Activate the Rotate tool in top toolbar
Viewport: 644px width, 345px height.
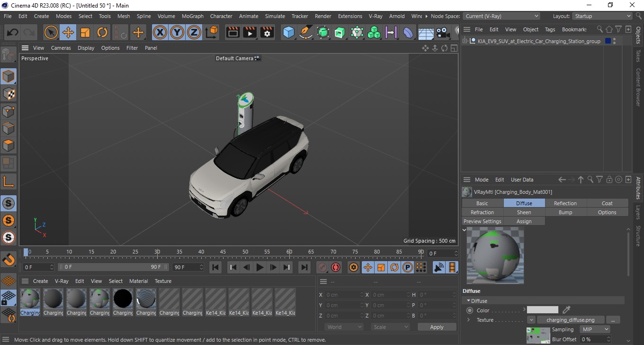click(102, 32)
